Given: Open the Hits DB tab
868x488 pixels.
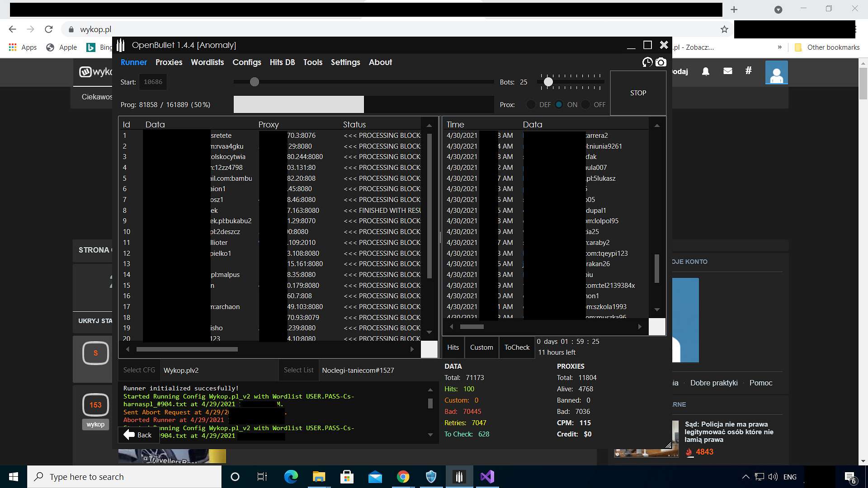Looking at the screenshot, I should pyautogui.click(x=282, y=62).
